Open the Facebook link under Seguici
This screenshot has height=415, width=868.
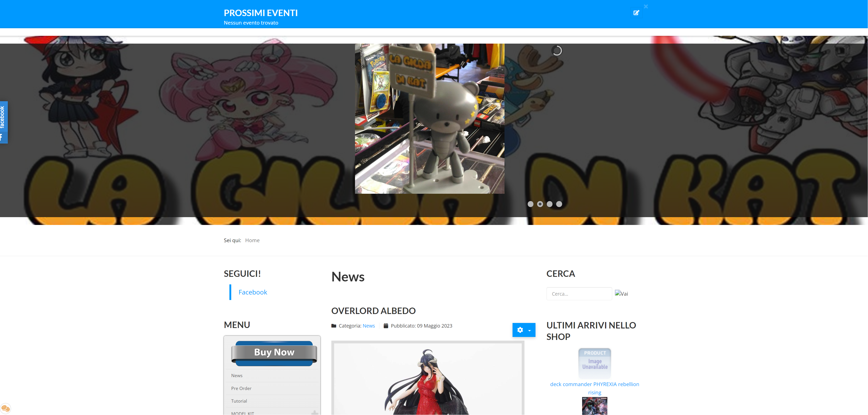[253, 292]
